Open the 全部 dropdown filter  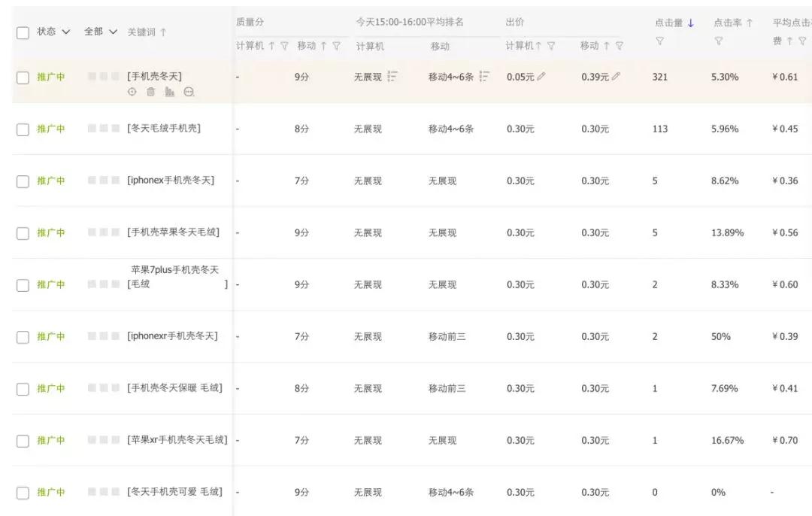point(101,32)
